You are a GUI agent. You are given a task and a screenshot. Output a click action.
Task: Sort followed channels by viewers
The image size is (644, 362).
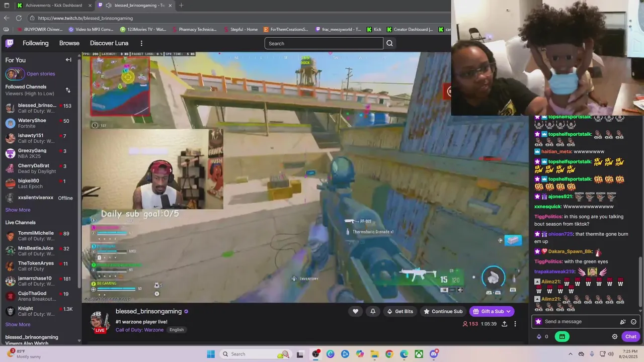[x=68, y=90]
